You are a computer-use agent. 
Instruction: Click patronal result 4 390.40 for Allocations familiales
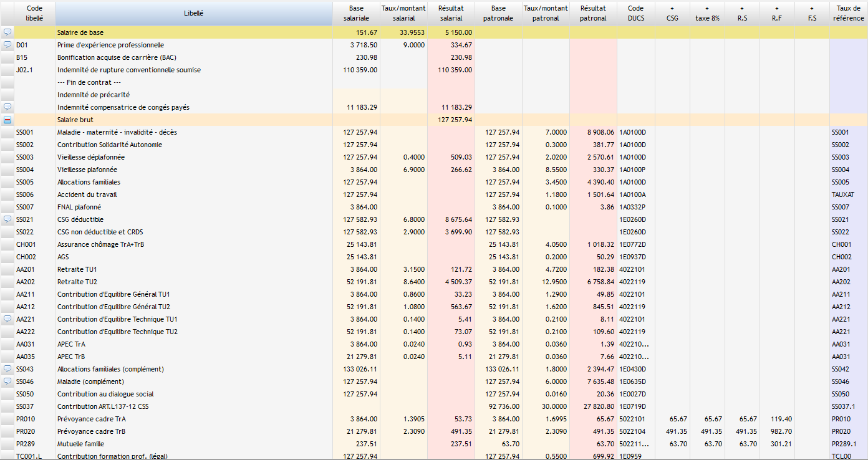coord(601,182)
